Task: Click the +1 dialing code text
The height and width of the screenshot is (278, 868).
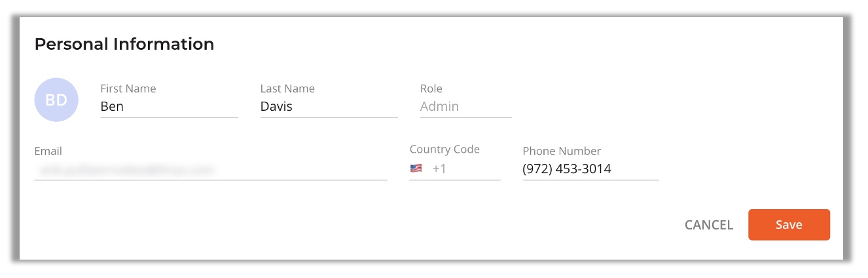Action: 439,169
